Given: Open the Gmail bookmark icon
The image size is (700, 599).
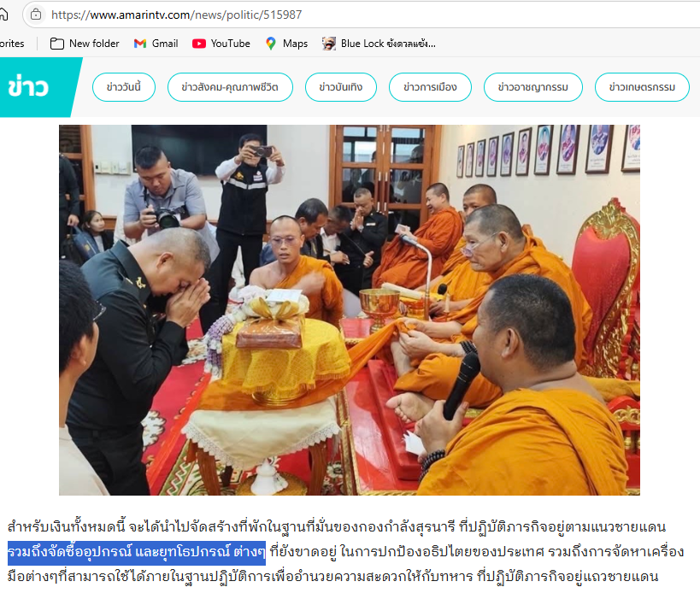Looking at the screenshot, I should (140, 44).
